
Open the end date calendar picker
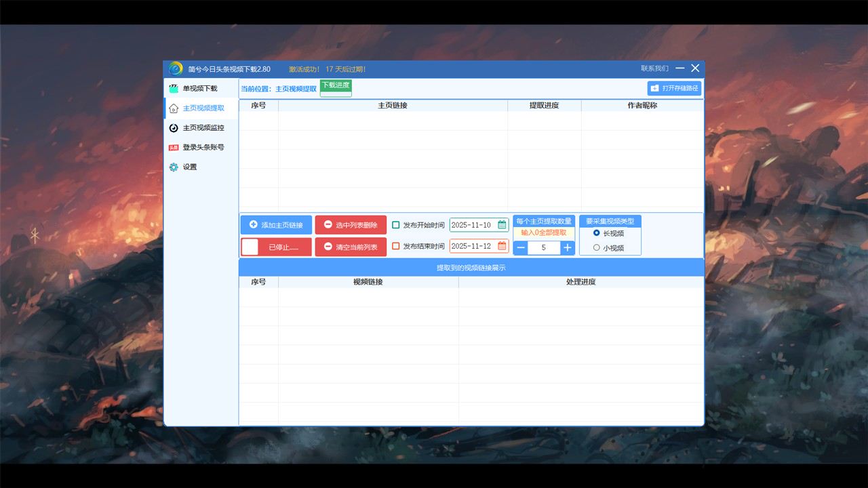point(502,247)
